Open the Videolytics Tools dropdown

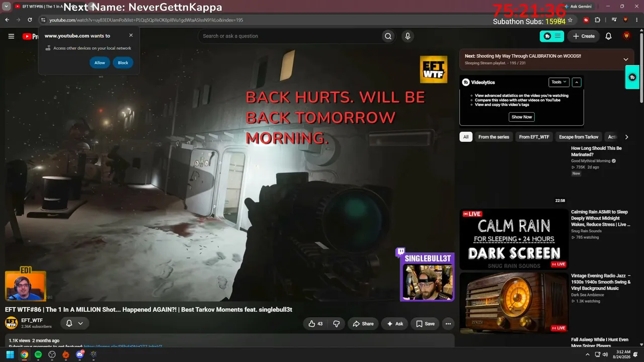(558, 82)
